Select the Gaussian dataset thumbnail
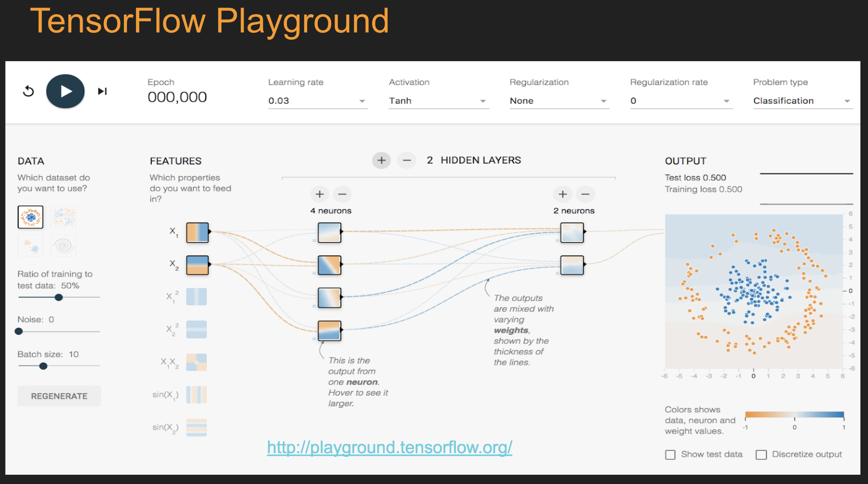The height and width of the screenshot is (484, 868). click(30, 245)
